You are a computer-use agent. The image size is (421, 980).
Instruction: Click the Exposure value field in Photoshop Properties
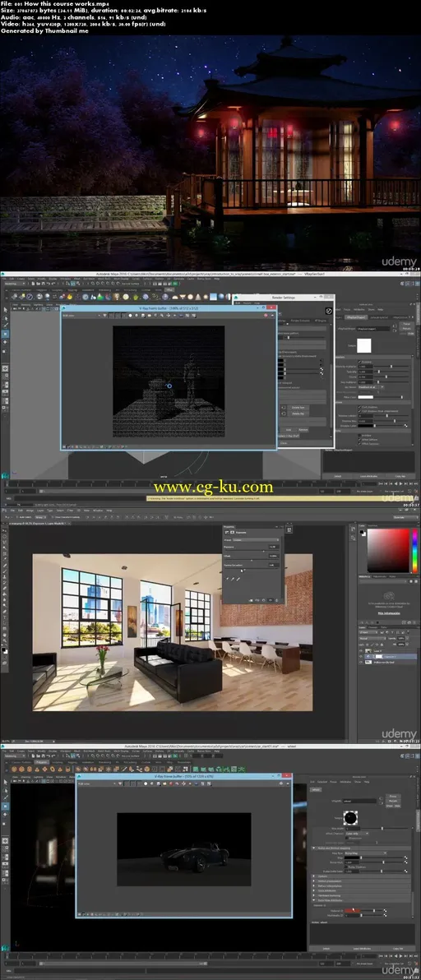point(272,546)
